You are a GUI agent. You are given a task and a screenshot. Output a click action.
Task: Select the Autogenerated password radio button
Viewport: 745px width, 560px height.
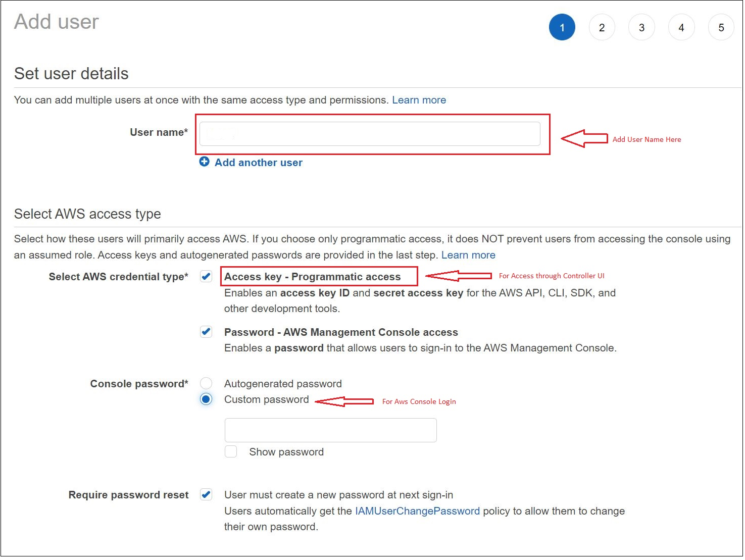pos(206,383)
